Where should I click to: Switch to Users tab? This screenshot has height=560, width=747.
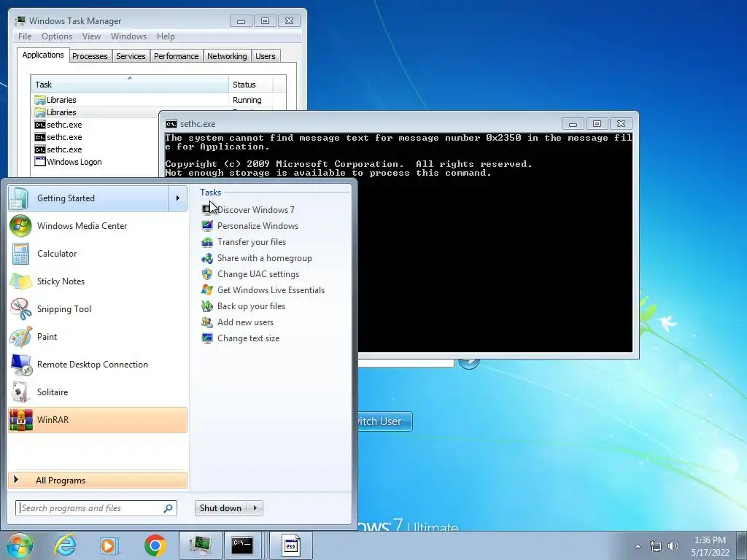pyautogui.click(x=265, y=56)
